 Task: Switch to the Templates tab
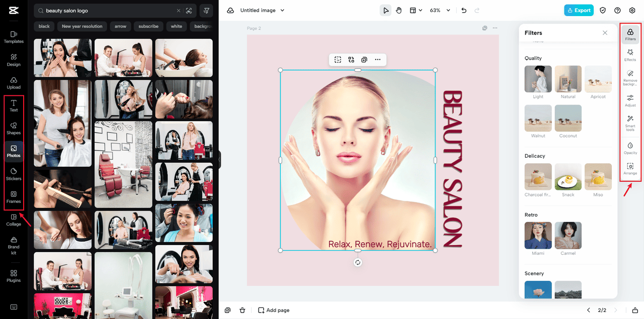click(x=14, y=37)
